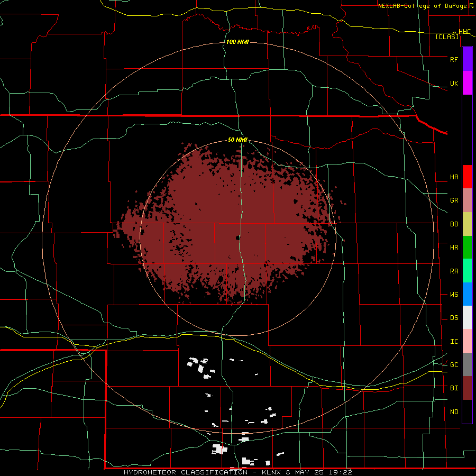Click the gray GC legend swatch
This screenshot has height=476, width=476.
point(467,364)
